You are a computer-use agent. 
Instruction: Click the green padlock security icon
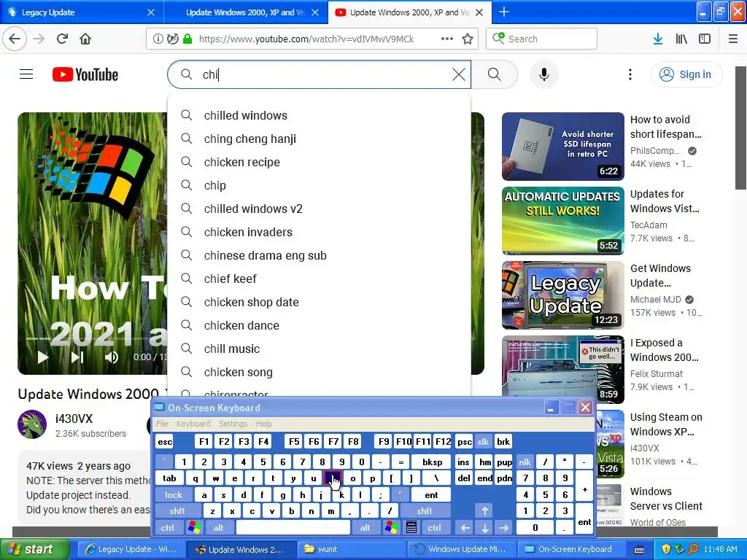click(x=187, y=39)
